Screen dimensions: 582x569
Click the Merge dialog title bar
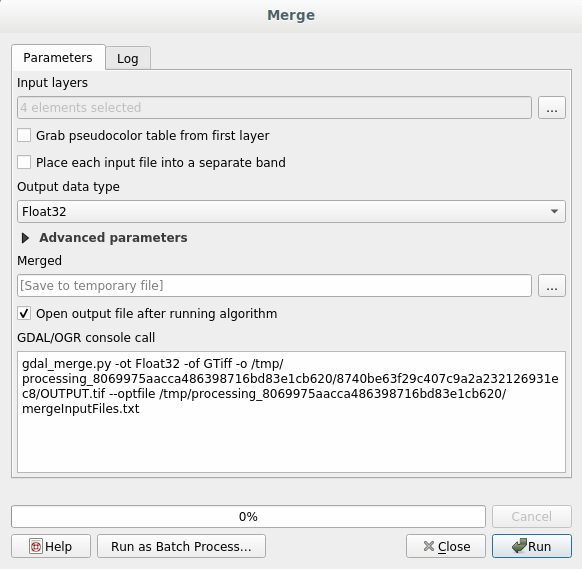tap(291, 16)
